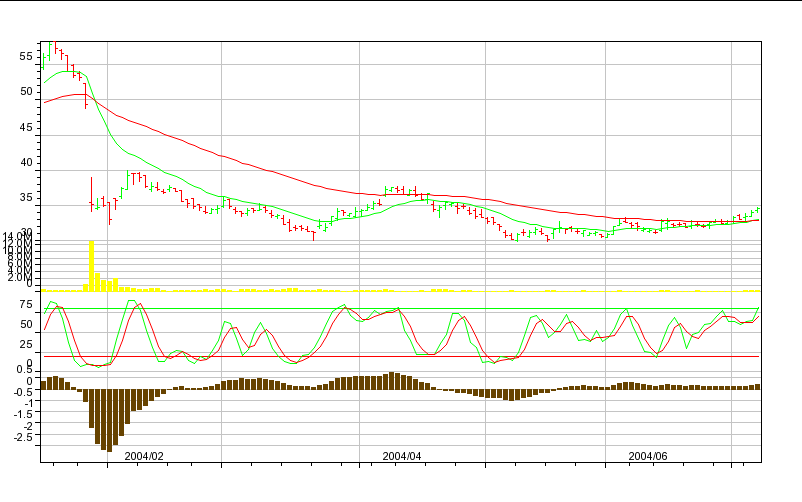The width and height of the screenshot is (802, 502).
Task: Click the 50 oscillator axis label
Action: point(27,324)
